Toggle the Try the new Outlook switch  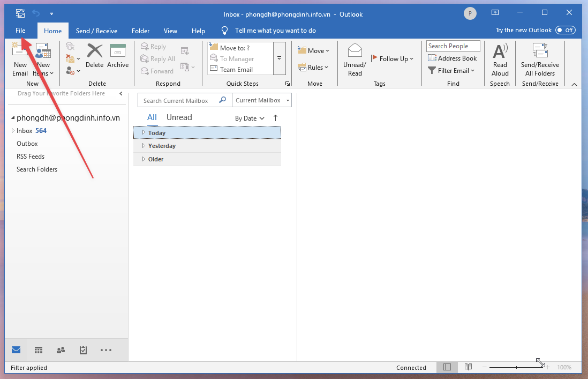[566, 30]
